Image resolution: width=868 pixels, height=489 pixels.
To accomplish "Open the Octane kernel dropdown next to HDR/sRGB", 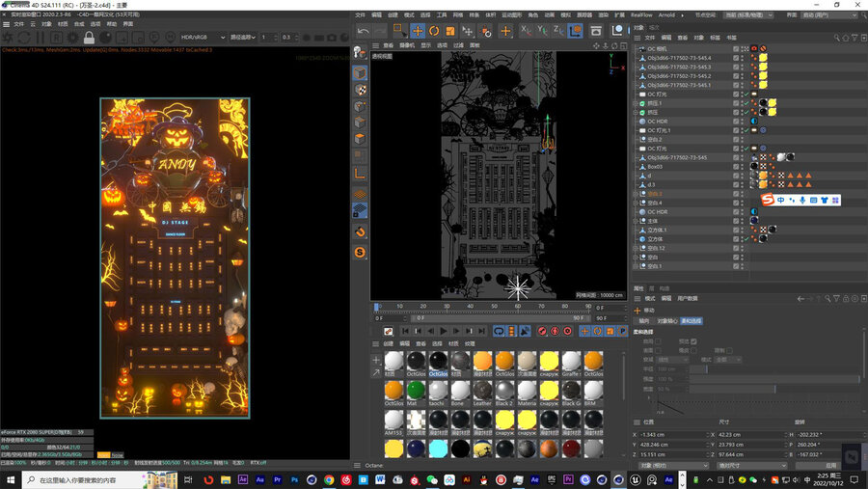I will tap(243, 37).
